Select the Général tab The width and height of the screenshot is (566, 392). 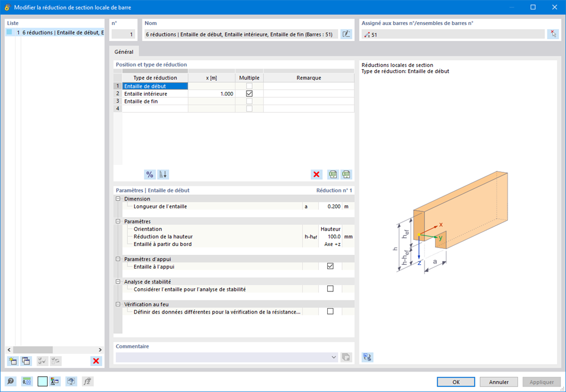(x=124, y=52)
